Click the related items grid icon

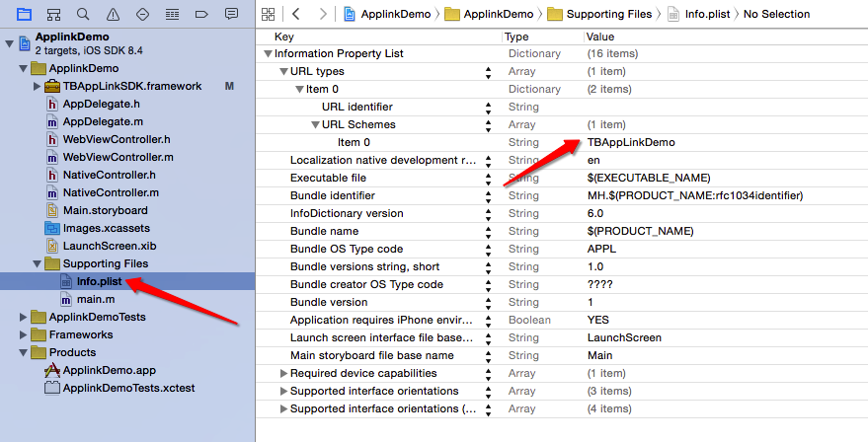(268, 14)
